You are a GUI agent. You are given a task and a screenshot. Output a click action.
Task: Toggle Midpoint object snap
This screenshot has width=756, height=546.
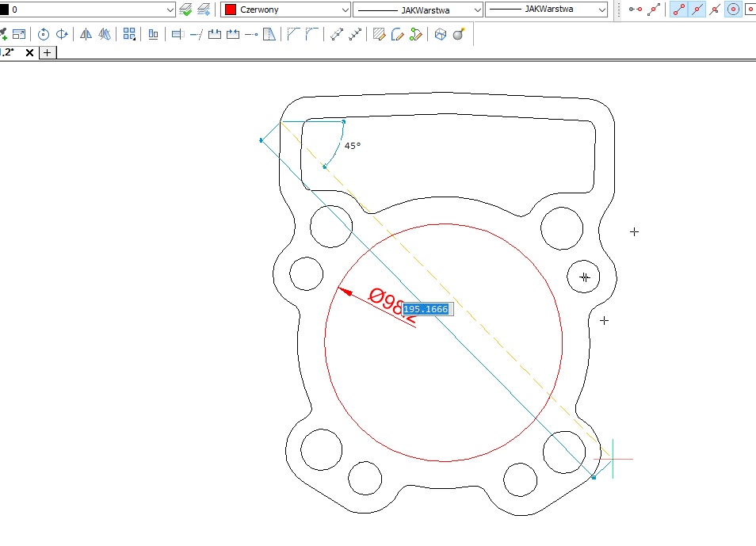697,10
